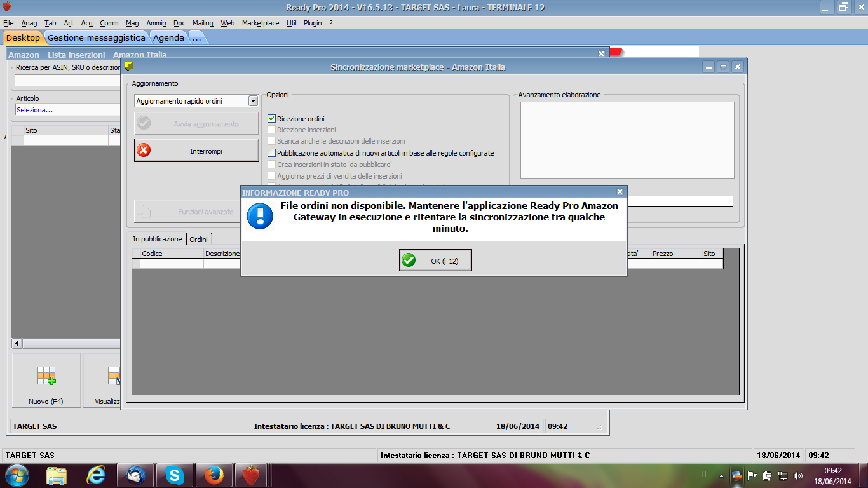Click the Descrizione column header
Viewport: 868px width, 488px height.
point(222,254)
